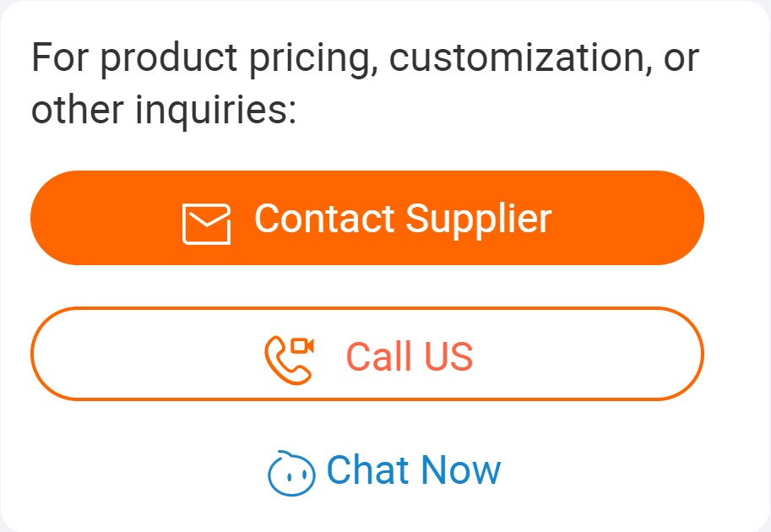771x532 pixels.
Task: Select the round chat mascot icon
Action: click(291, 473)
